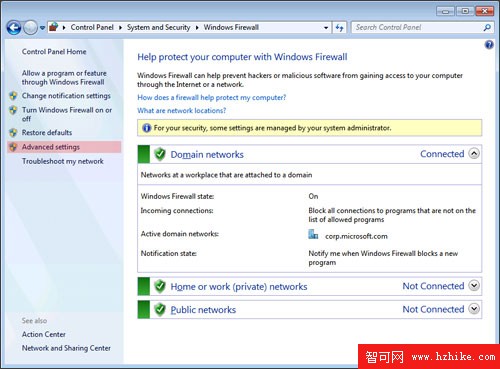Open Allow a program or feature link
The height and width of the screenshot is (369, 500).
[64, 77]
